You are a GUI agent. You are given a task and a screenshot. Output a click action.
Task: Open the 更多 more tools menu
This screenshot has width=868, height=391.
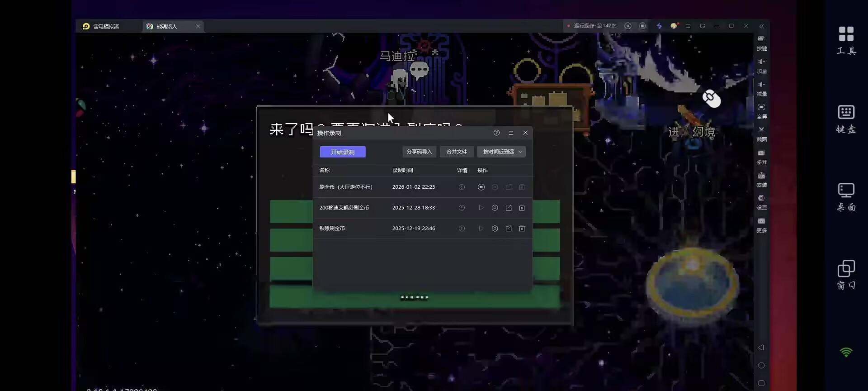pyautogui.click(x=762, y=225)
